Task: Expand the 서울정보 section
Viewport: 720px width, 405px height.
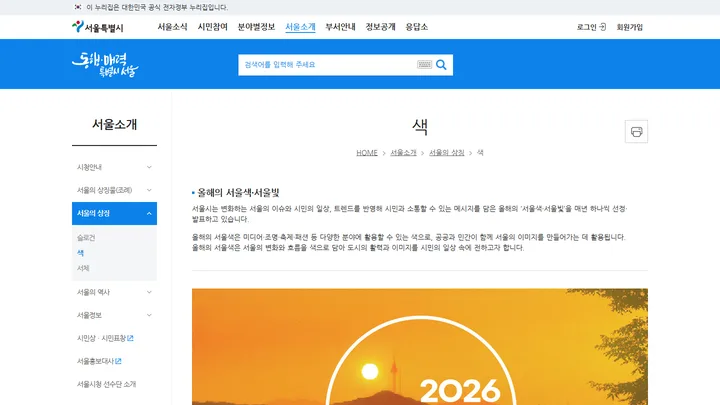Action: coord(114,315)
